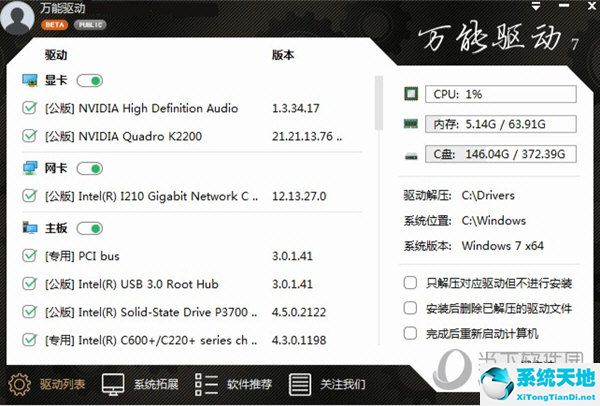Click the 驱动列表 gear icon
This screenshot has width=600, height=406.
click(20, 384)
